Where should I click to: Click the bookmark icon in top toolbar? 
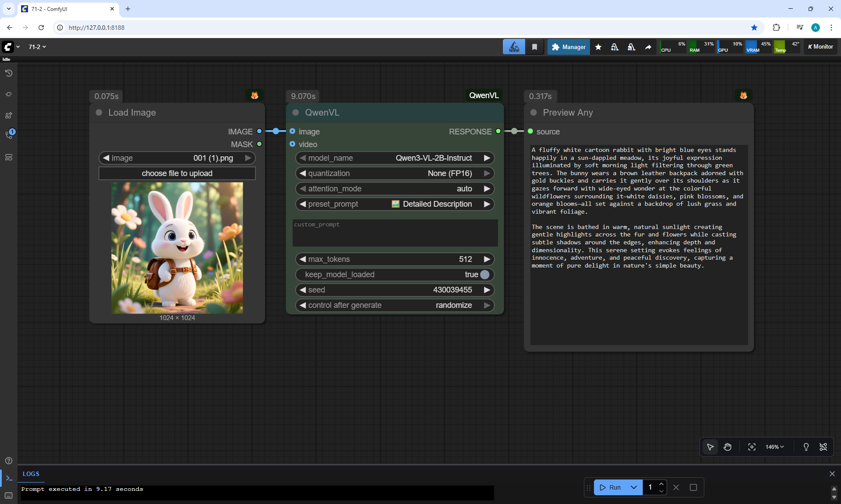(x=534, y=47)
